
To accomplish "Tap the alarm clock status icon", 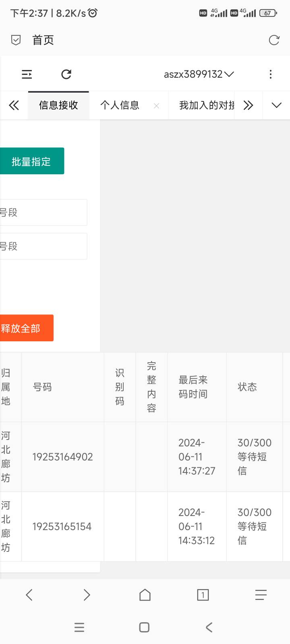I will point(93,13).
